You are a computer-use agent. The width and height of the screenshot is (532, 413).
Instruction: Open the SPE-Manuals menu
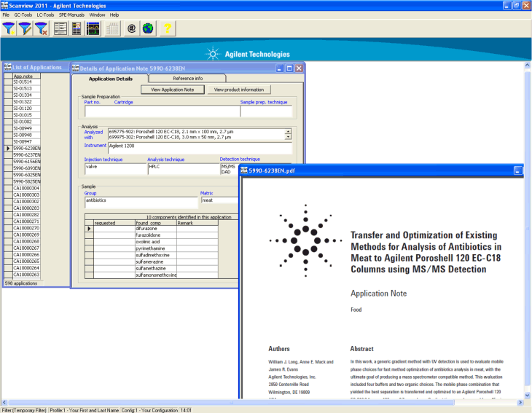coord(71,15)
